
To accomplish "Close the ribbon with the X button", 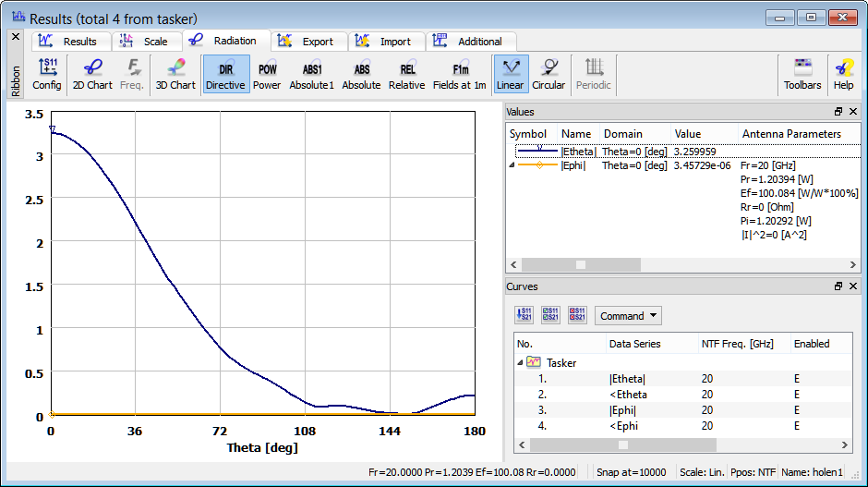I will pyautogui.click(x=16, y=37).
